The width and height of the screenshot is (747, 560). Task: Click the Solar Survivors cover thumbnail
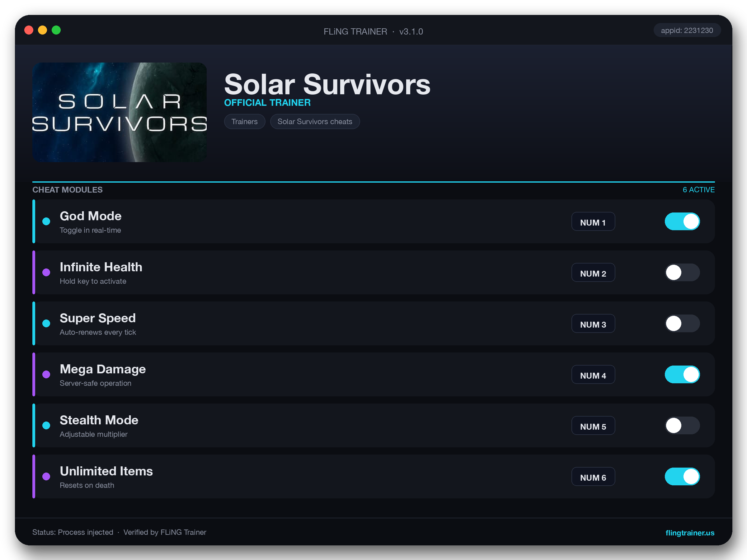[x=120, y=112]
